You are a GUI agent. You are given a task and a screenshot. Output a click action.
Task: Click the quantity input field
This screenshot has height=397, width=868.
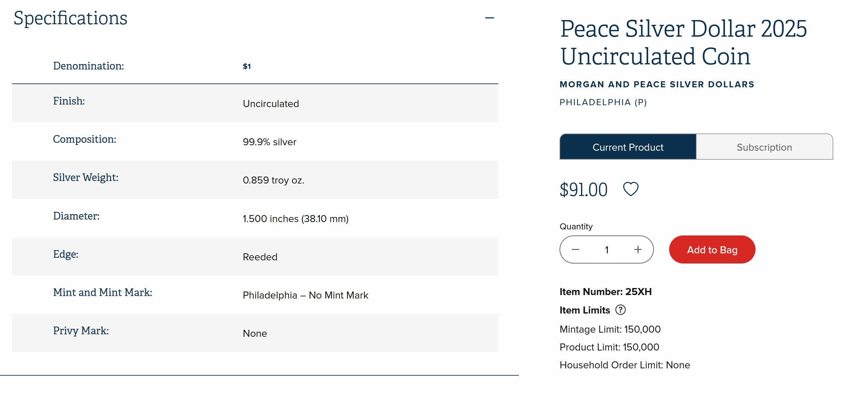point(606,250)
